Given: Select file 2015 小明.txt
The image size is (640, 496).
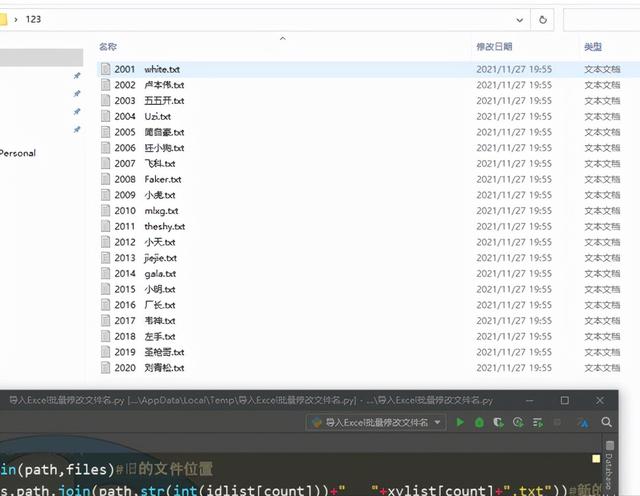Looking at the screenshot, I should (145, 289).
